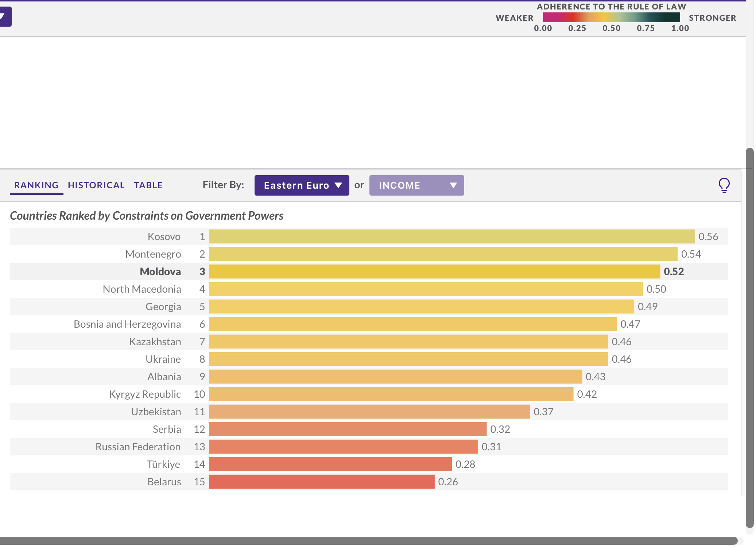Click Kosovo's ranking bar
This screenshot has width=756, height=547.
451,236
